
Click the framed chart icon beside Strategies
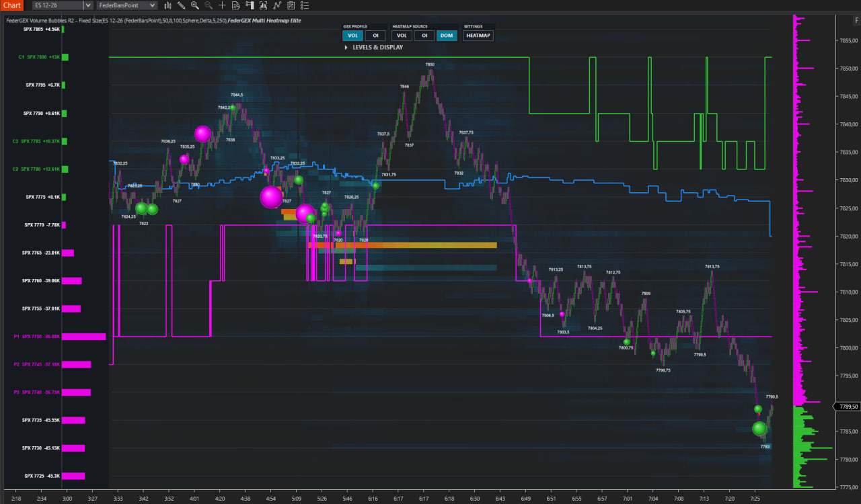click(x=291, y=5)
